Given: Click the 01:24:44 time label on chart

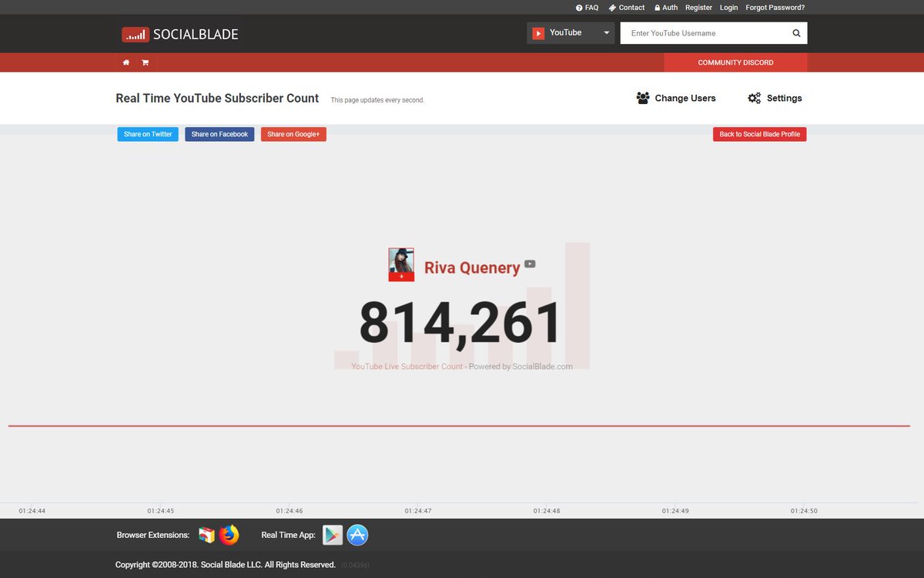Looking at the screenshot, I should [x=32, y=511].
